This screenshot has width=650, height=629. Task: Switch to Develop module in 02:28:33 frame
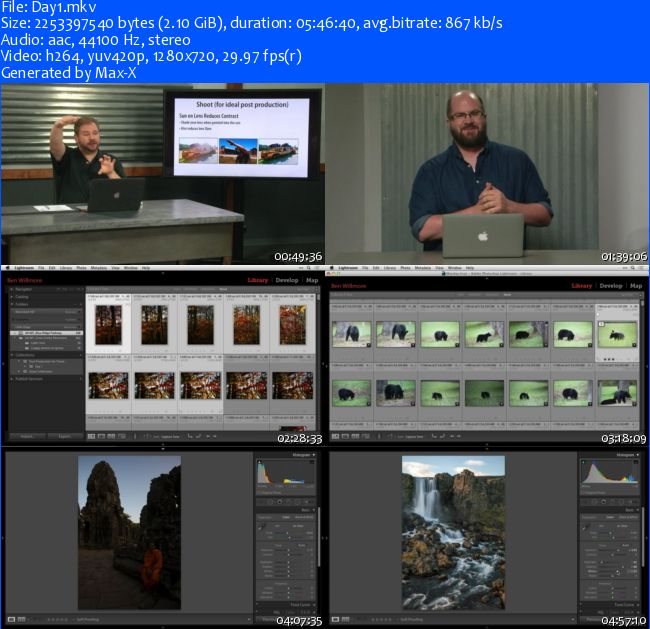click(287, 280)
